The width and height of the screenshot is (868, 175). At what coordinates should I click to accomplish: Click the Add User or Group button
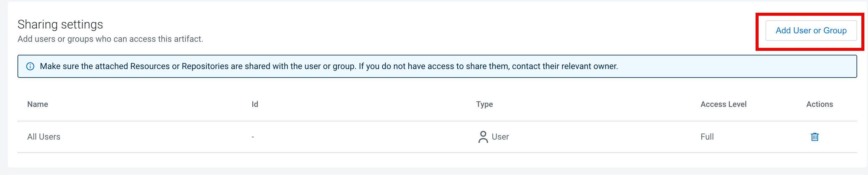click(811, 31)
